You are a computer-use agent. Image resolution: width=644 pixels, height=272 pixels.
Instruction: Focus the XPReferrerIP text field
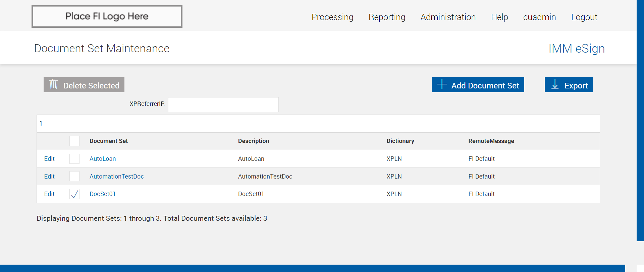[x=223, y=105]
